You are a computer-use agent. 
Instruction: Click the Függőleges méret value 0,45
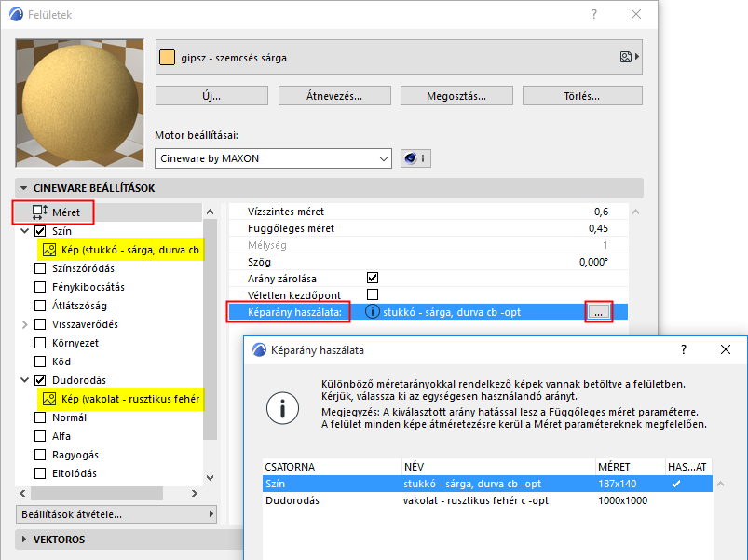(598, 228)
